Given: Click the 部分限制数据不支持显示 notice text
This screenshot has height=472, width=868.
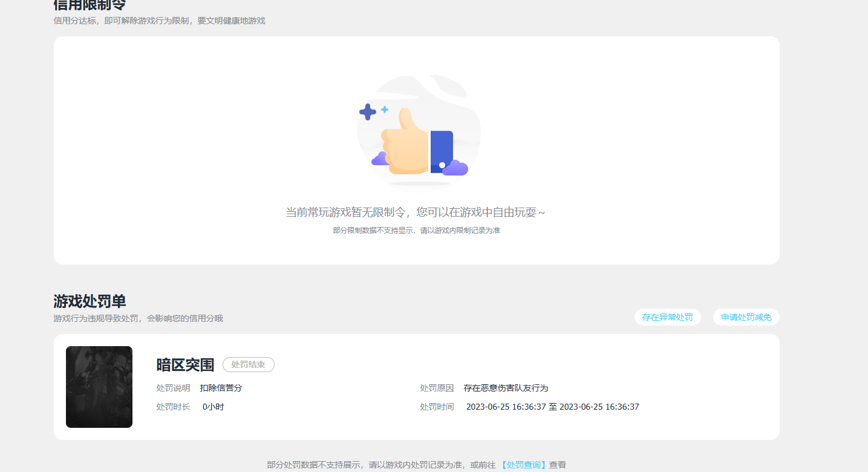Looking at the screenshot, I should point(417,231).
